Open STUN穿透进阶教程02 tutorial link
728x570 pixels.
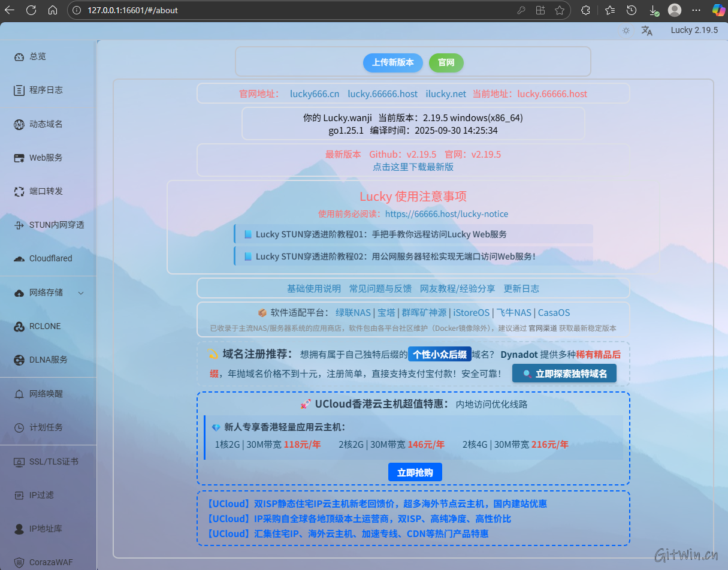coord(413,256)
